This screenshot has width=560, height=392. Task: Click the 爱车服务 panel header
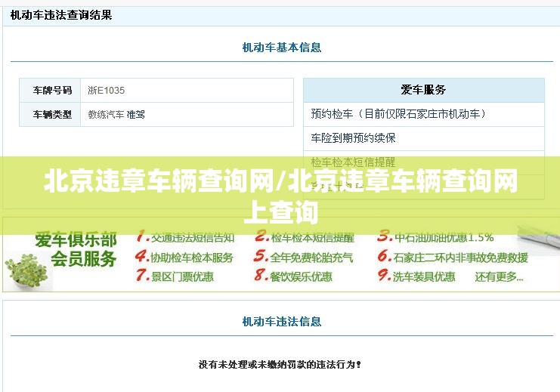423,90
